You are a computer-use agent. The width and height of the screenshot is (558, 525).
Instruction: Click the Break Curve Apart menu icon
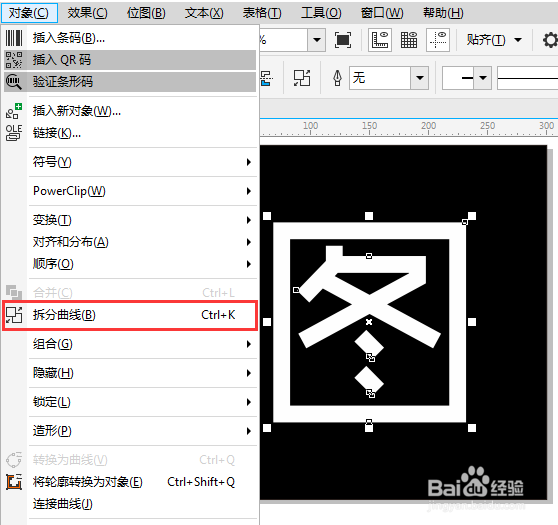point(14,315)
